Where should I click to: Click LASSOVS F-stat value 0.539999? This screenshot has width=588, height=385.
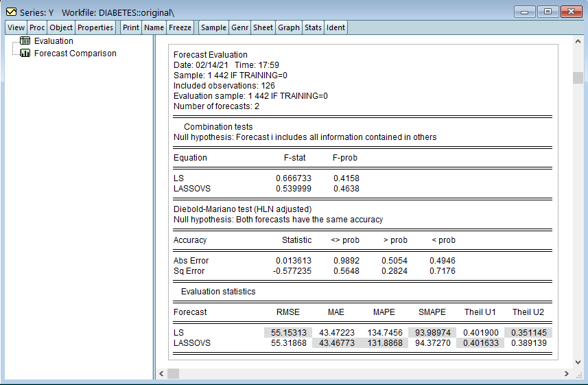(x=294, y=188)
